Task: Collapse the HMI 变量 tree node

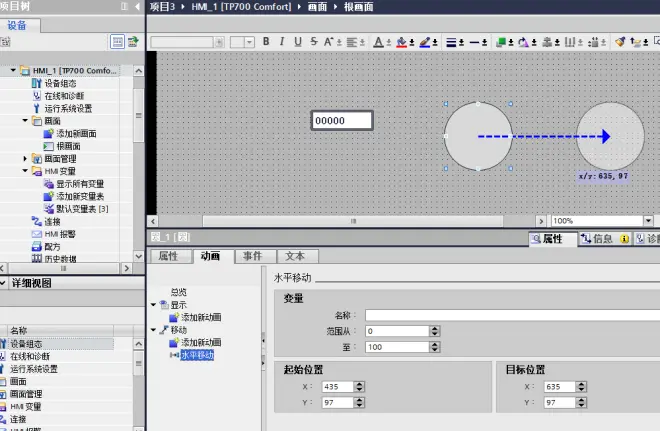Action: pos(25,171)
